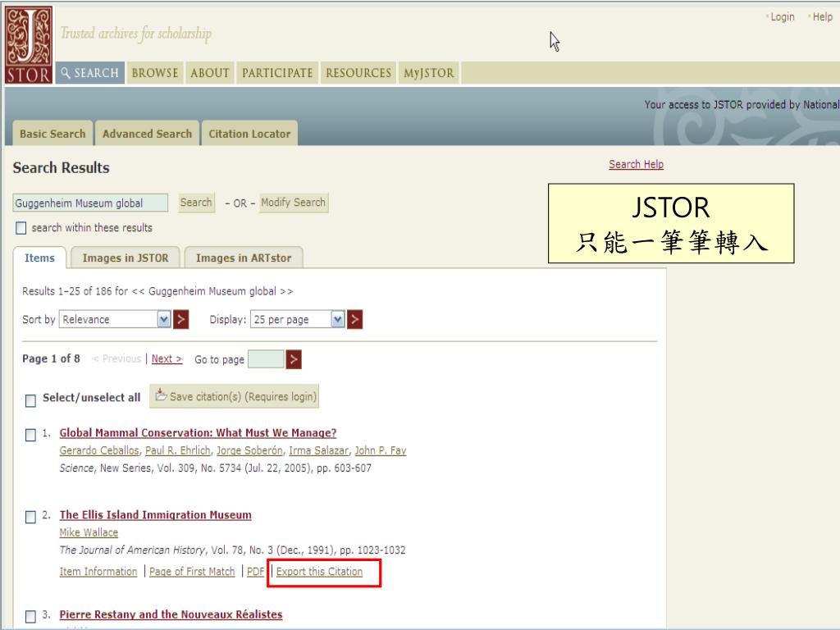Screen dimensions: 840x630
Task: Click Save citation(s) (Requires login) button
Action: (x=234, y=396)
